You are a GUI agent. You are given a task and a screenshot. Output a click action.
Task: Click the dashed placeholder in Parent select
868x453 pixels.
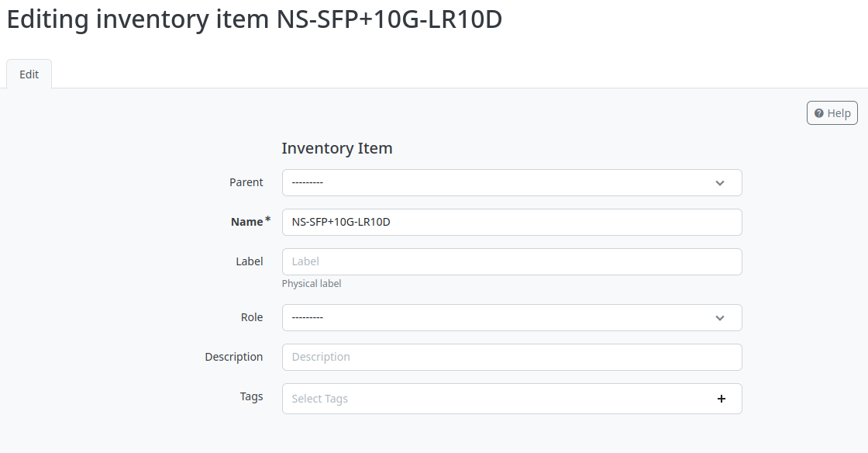click(308, 183)
